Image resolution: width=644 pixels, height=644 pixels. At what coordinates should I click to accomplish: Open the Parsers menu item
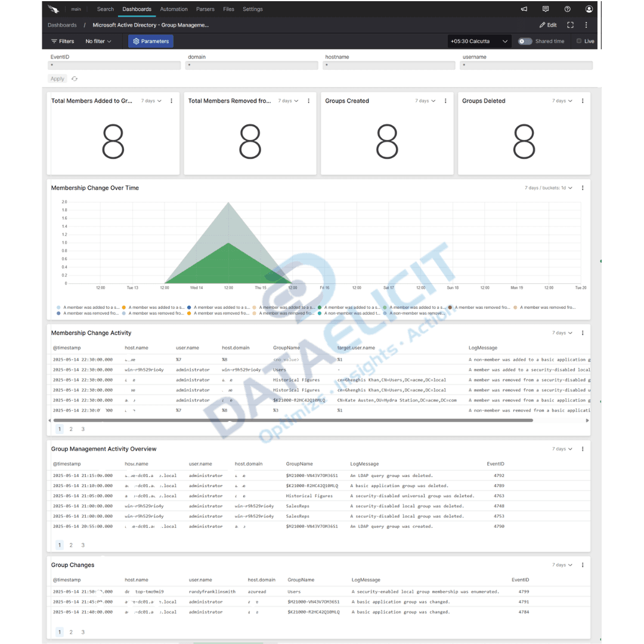(205, 9)
